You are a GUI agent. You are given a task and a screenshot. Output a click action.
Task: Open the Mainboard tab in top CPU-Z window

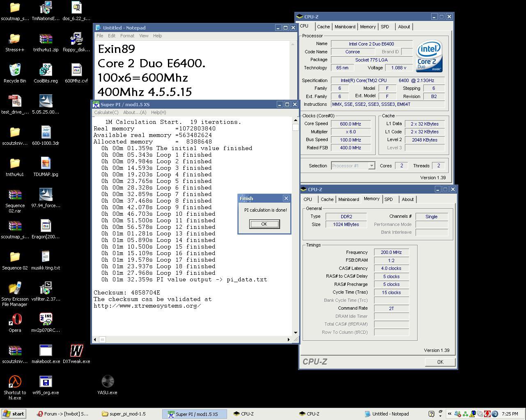coord(345,27)
